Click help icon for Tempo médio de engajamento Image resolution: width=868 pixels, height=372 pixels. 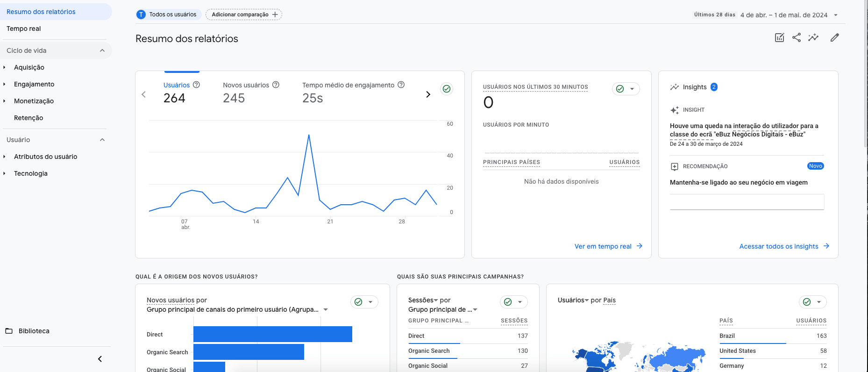point(401,85)
